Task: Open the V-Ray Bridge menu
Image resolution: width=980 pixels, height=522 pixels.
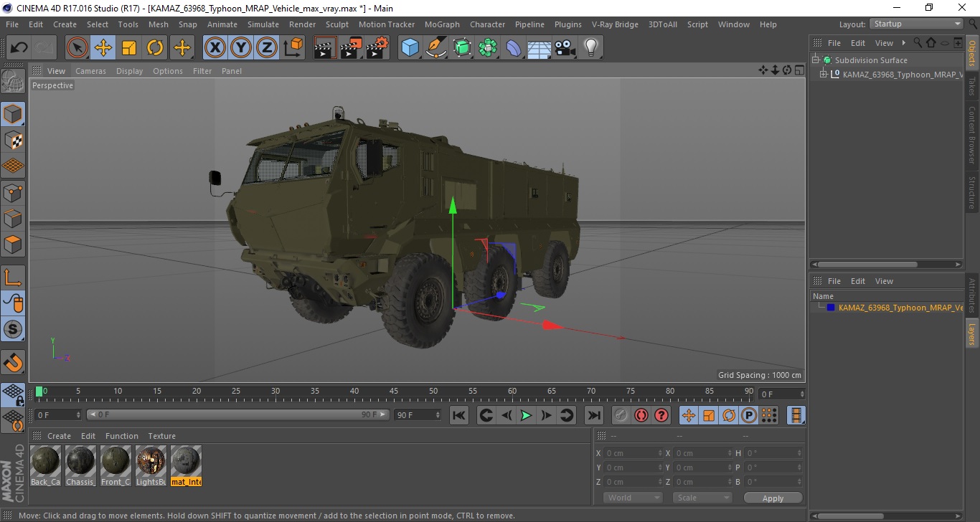Action: pos(615,24)
